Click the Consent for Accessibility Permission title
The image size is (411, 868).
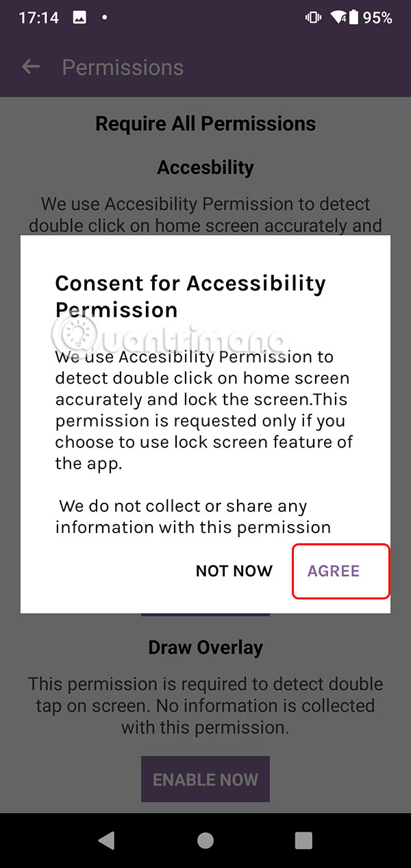190,296
